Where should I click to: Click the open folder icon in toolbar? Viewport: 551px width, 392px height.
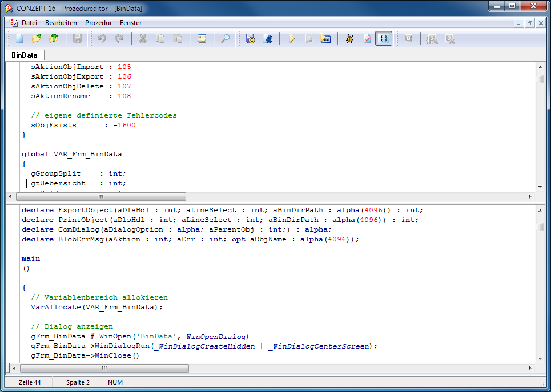[x=37, y=39]
